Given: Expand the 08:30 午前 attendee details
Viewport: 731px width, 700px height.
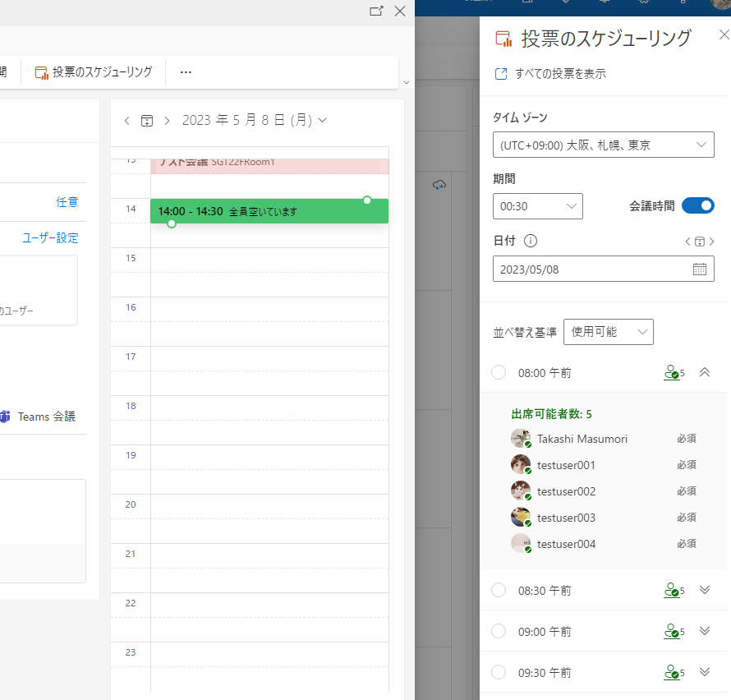Looking at the screenshot, I should [x=705, y=590].
